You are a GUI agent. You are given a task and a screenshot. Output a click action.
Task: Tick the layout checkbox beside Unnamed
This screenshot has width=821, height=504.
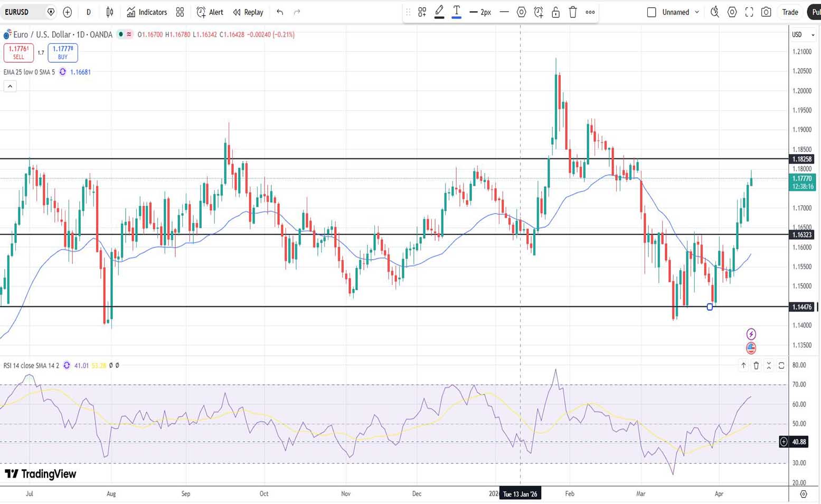coord(652,12)
